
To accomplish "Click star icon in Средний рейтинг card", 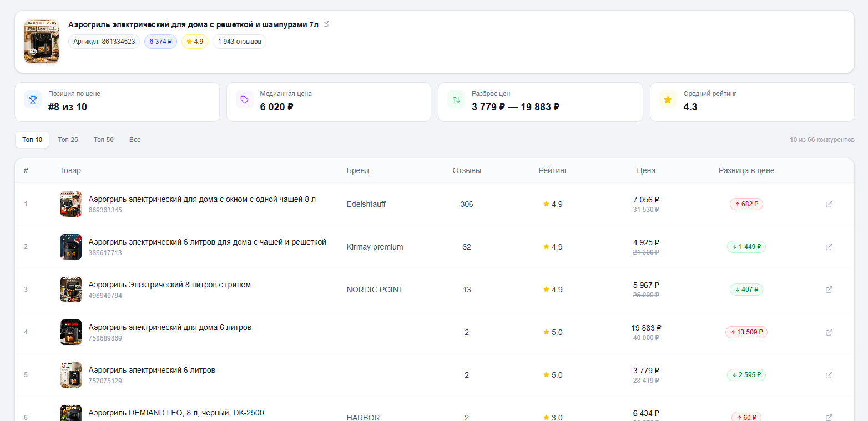I will coord(668,100).
